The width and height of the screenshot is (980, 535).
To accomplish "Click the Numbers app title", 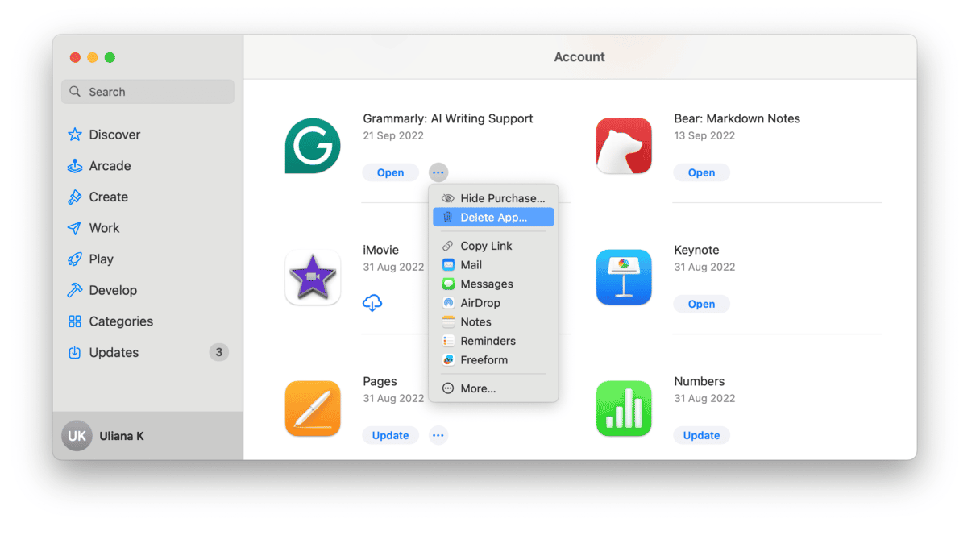I will (x=700, y=381).
